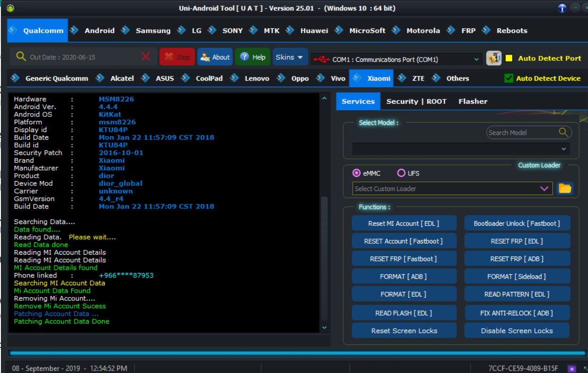This screenshot has height=373, width=588.
Task: Click FORMAT [ ADB ] button
Action: [404, 277]
